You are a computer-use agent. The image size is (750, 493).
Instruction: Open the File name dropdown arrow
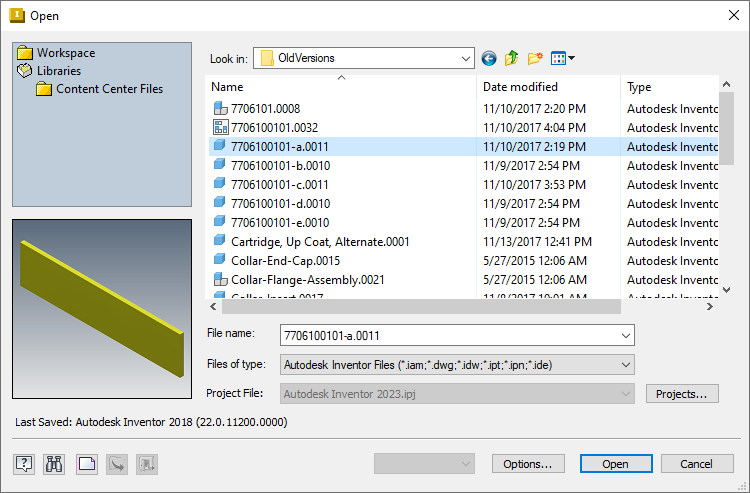click(625, 336)
